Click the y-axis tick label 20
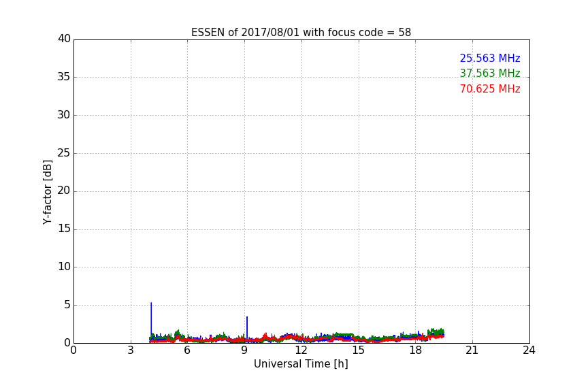Viewport: 588px width, 392px height. pos(64,191)
